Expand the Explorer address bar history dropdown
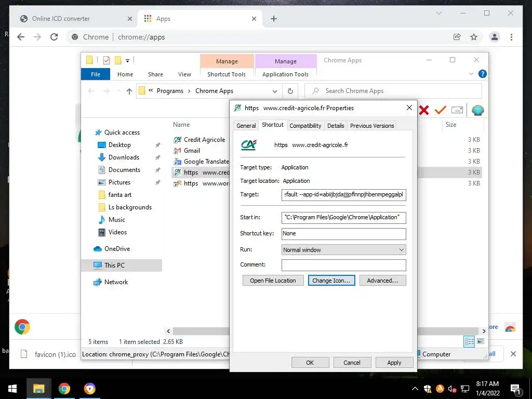Viewport: 532px width, 399px height. pos(275,91)
